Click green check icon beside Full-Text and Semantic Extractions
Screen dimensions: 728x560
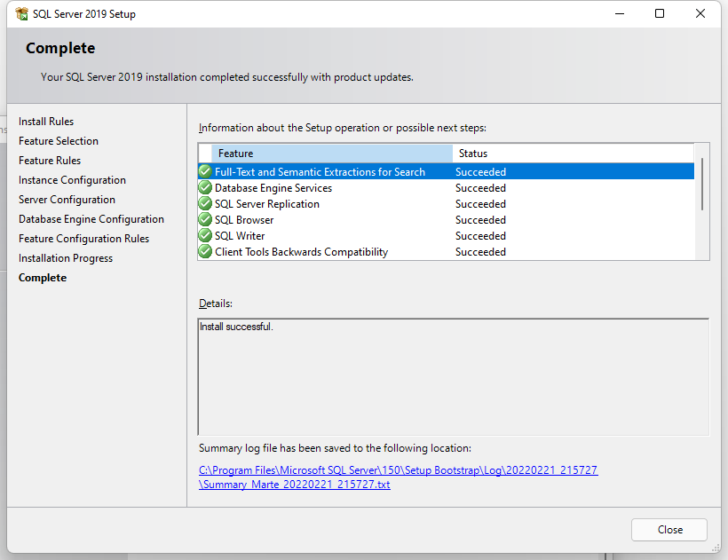coord(205,171)
